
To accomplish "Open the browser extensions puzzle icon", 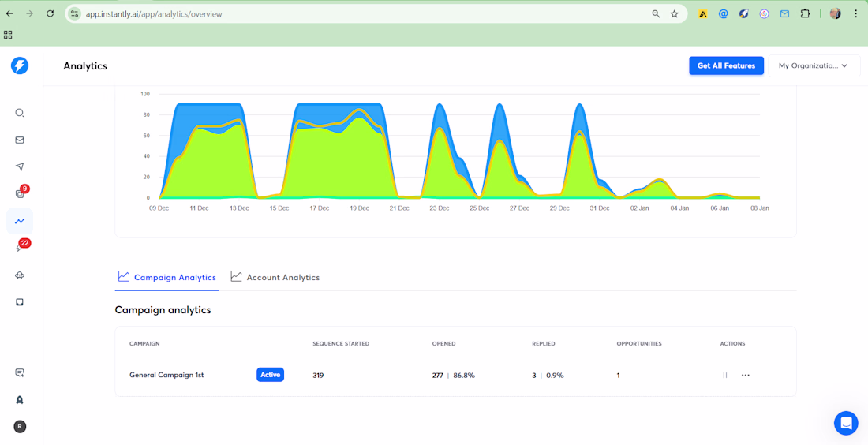I will pos(805,14).
